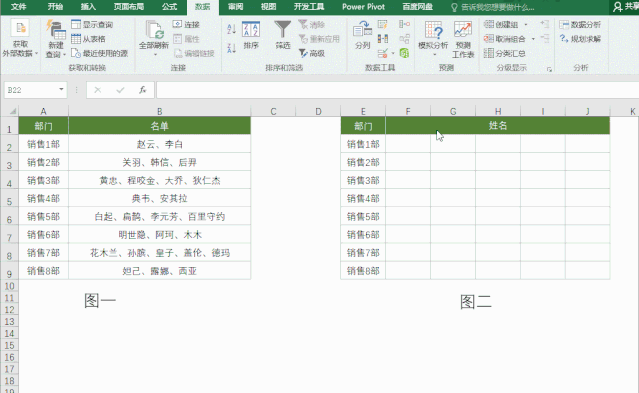Click the Tell Me search box
Image resolution: width=639 pixels, height=393 pixels.
[492, 7]
